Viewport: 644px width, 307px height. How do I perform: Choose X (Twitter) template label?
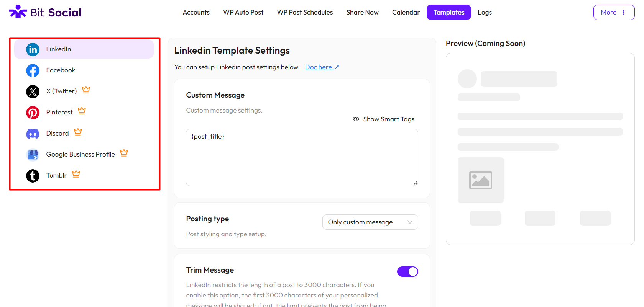(61, 91)
